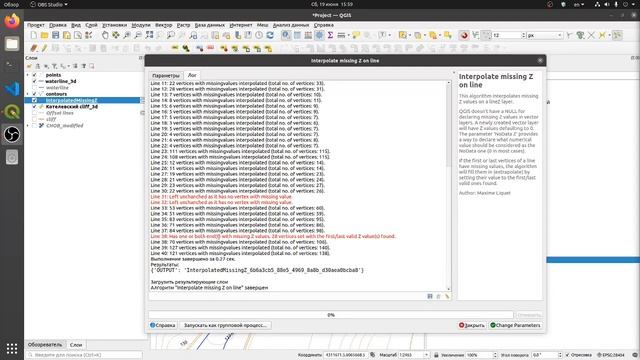Image resolution: width=640 pixels, height=360 pixels.
Task: Toggle visibility of points layer
Action: point(34,75)
